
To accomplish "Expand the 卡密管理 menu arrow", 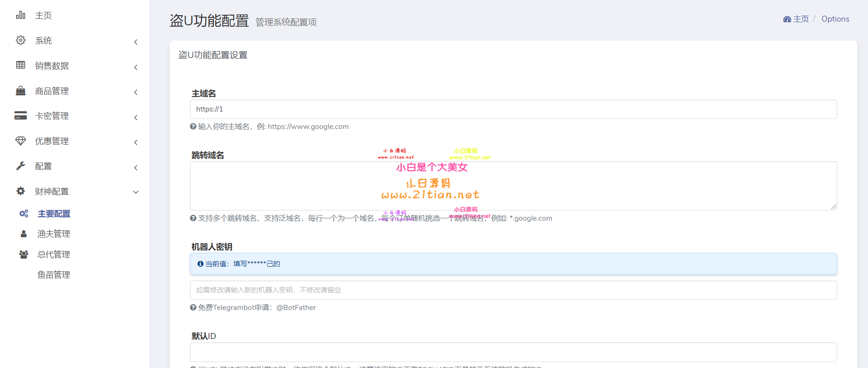I will (136, 117).
